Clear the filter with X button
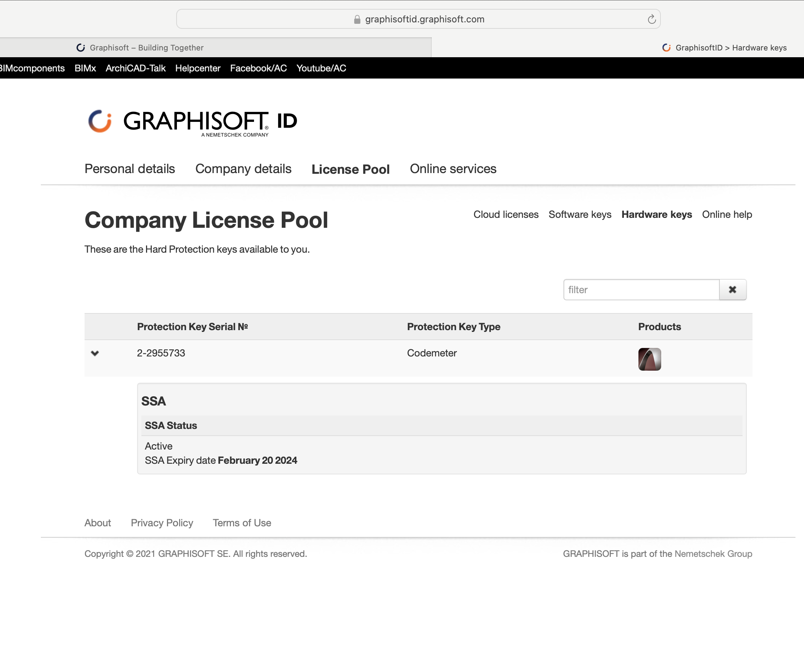 (x=732, y=290)
